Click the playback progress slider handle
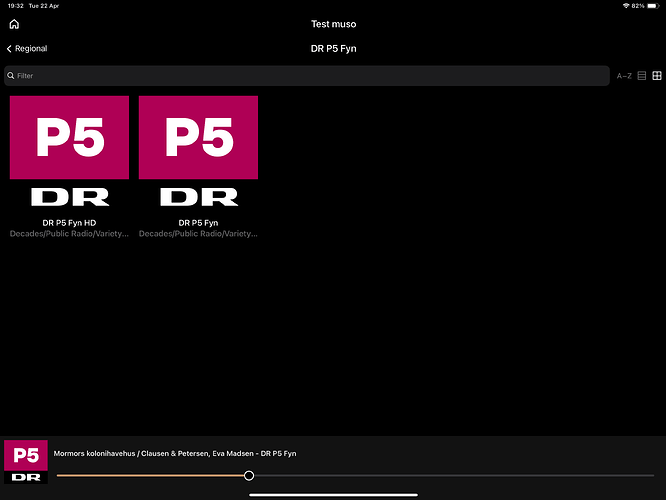This screenshot has height=500, width=666. (249, 476)
